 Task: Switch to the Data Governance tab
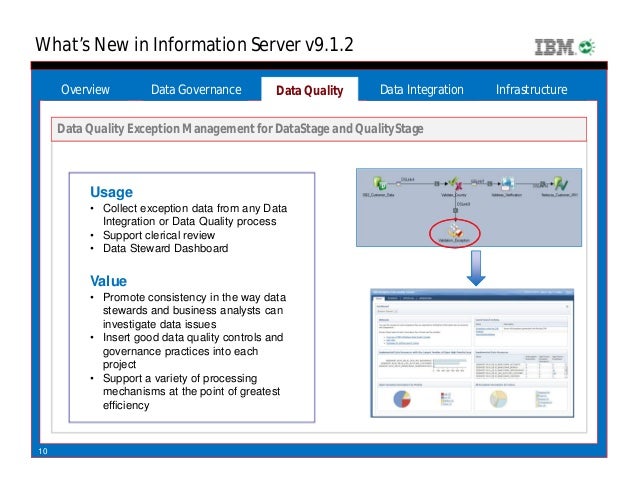pyautogui.click(x=196, y=89)
